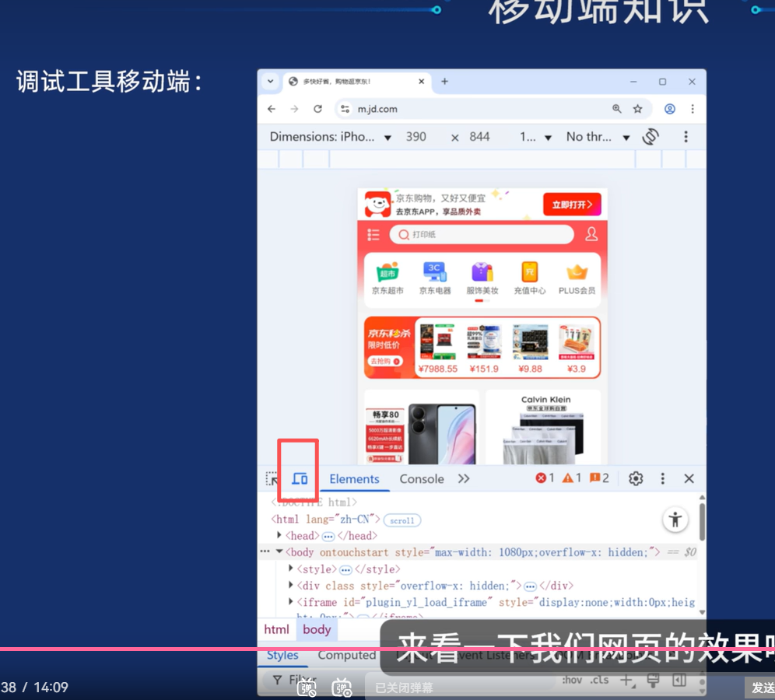Click the JD search box with 打印纸
Viewport: 775px width, 700px height.
pos(482,234)
